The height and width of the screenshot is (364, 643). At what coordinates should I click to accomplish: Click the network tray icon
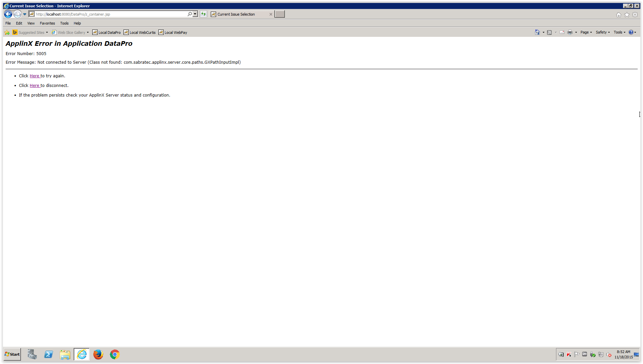tap(601, 354)
